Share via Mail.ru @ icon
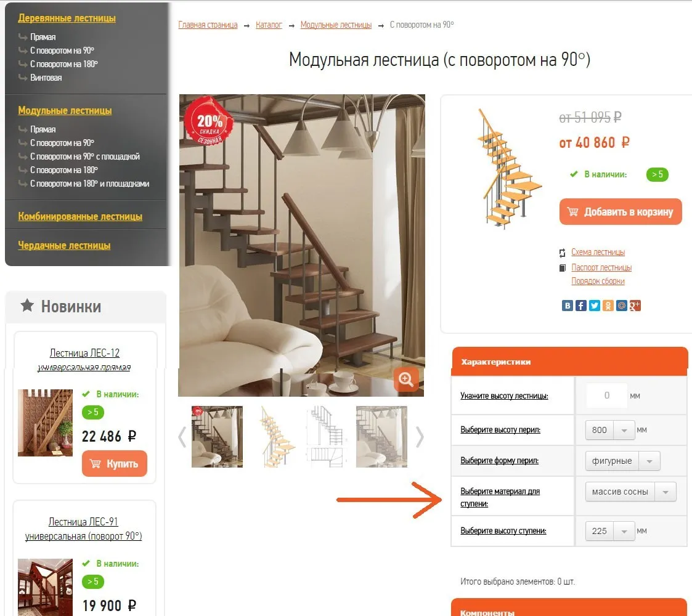This screenshot has width=692, height=616. coord(621,306)
